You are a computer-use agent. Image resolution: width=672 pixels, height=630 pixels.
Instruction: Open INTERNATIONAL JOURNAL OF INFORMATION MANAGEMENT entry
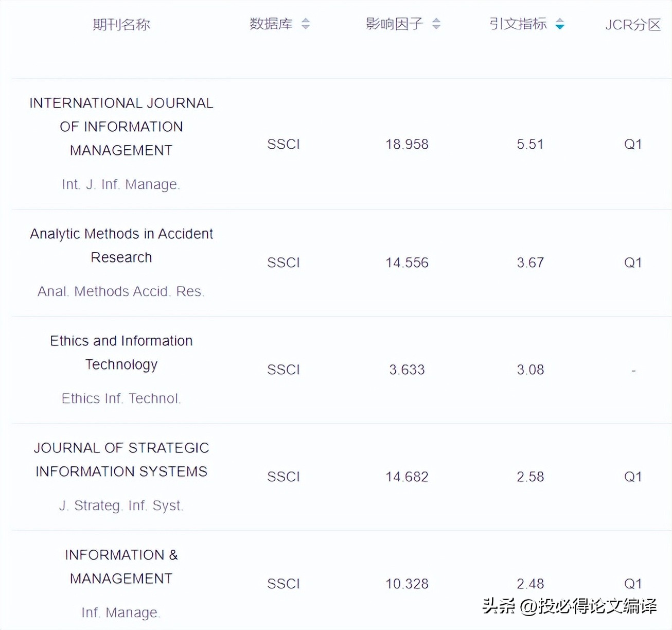(x=121, y=127)
